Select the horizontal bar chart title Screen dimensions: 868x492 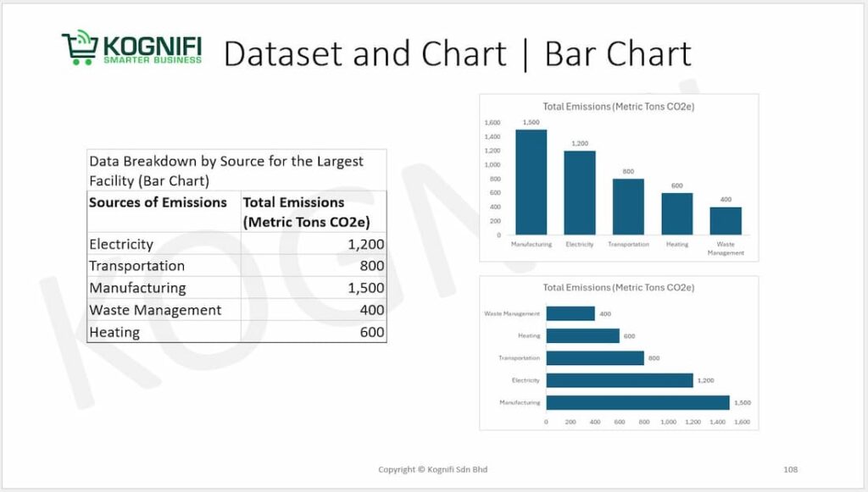[x=618, y=287]
